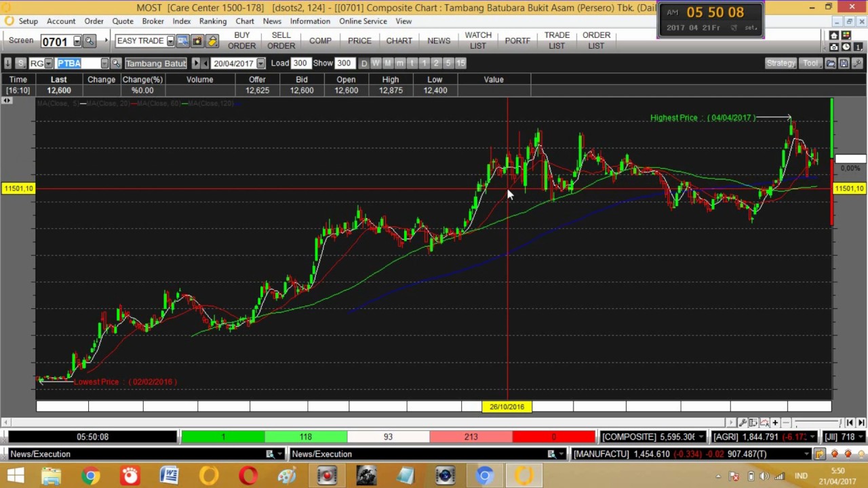868x488 pixels.
Task: Click the SELL ORDER button
Action: tap(281, 41)
